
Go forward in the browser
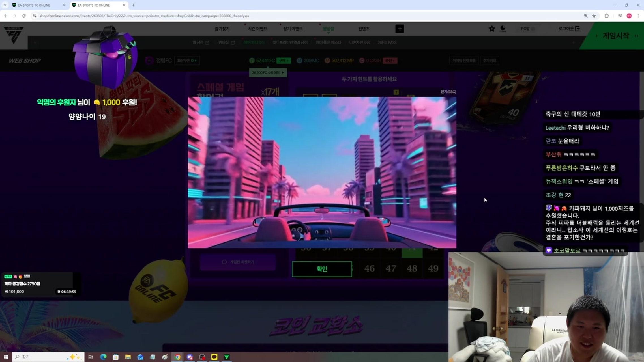pyautogui.click(x=15, y=16)
